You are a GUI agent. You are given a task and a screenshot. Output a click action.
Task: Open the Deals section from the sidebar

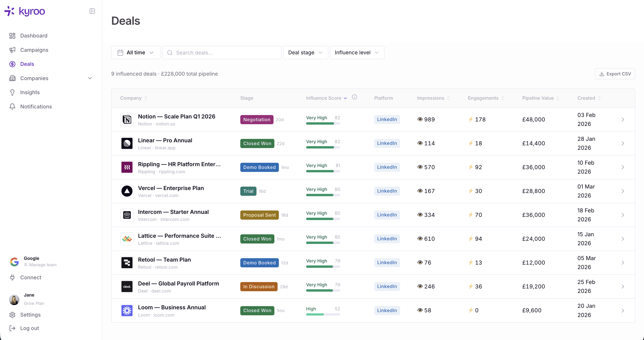point(27,64)
